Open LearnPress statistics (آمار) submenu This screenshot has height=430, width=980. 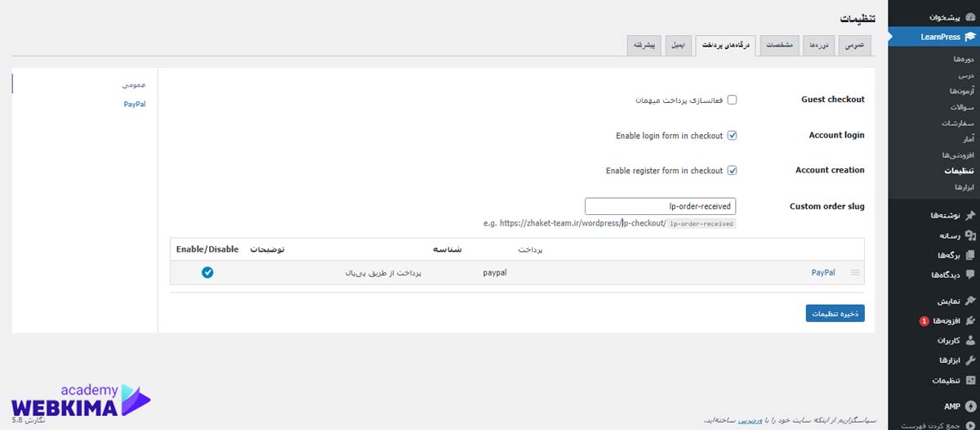[x=969, y=139]
